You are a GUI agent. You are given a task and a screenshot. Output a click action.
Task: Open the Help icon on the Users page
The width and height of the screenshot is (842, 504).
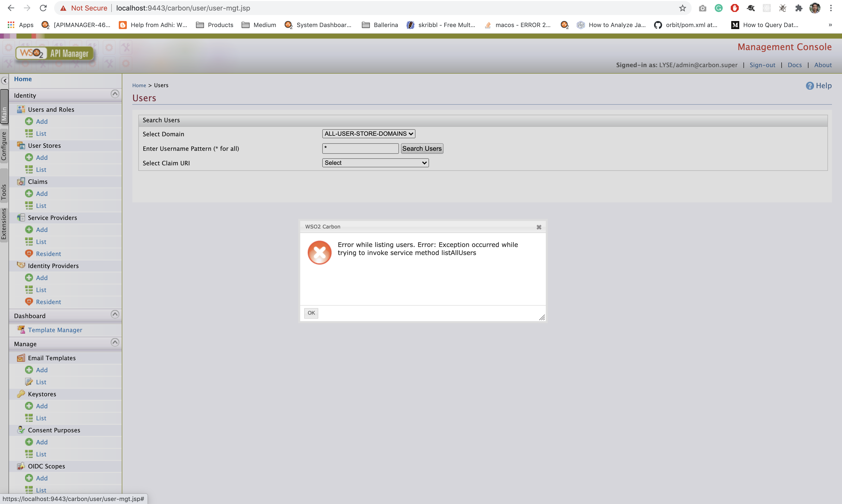tap(809, 85)
